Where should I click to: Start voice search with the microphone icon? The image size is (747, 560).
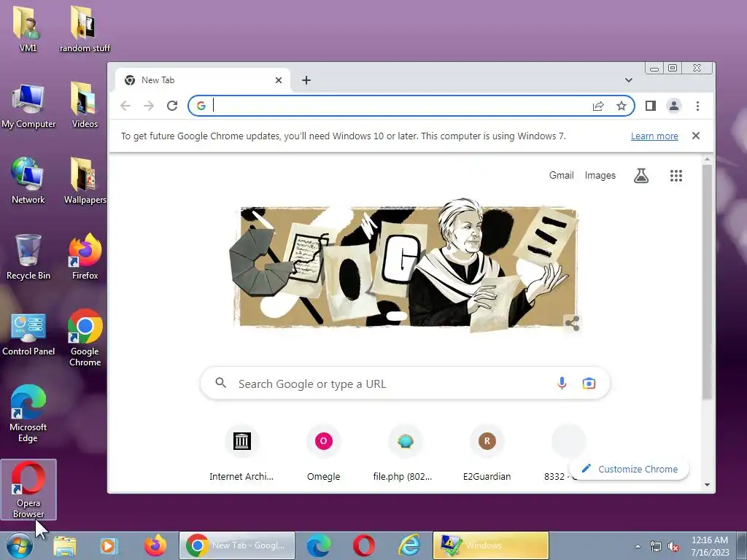[562, 384]
